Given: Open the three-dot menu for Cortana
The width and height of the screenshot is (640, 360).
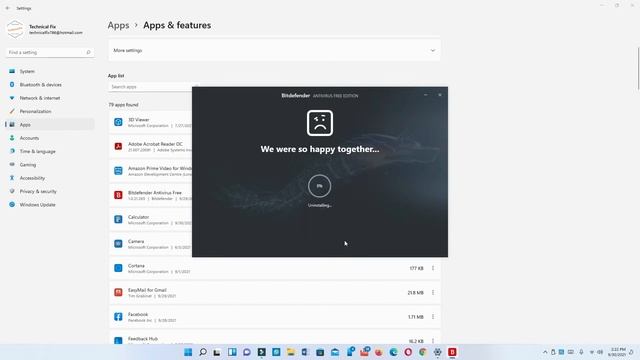Looking at the screenshot, I should point(433,268).
